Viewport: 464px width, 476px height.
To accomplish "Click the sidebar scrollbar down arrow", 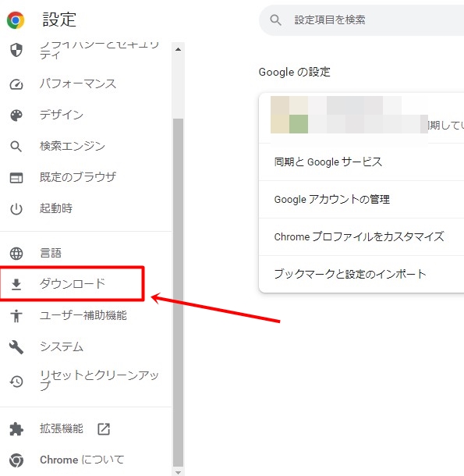I will pos(178,472).
